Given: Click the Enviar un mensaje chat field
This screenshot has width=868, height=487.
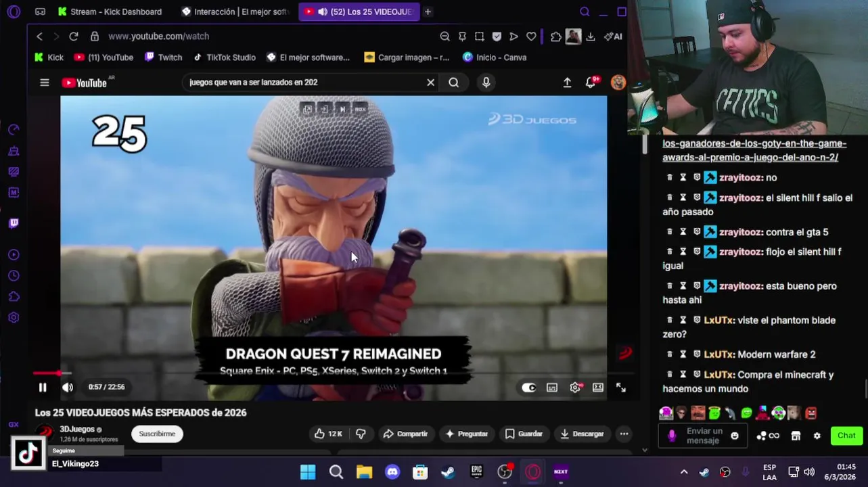Looking at the screenshot, I should point(704,436).
